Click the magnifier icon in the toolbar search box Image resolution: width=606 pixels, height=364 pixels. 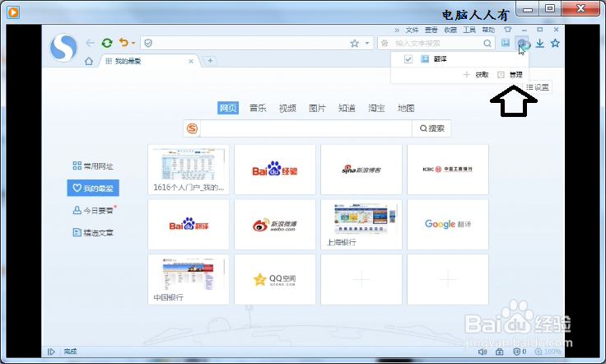tap(487, 44)
